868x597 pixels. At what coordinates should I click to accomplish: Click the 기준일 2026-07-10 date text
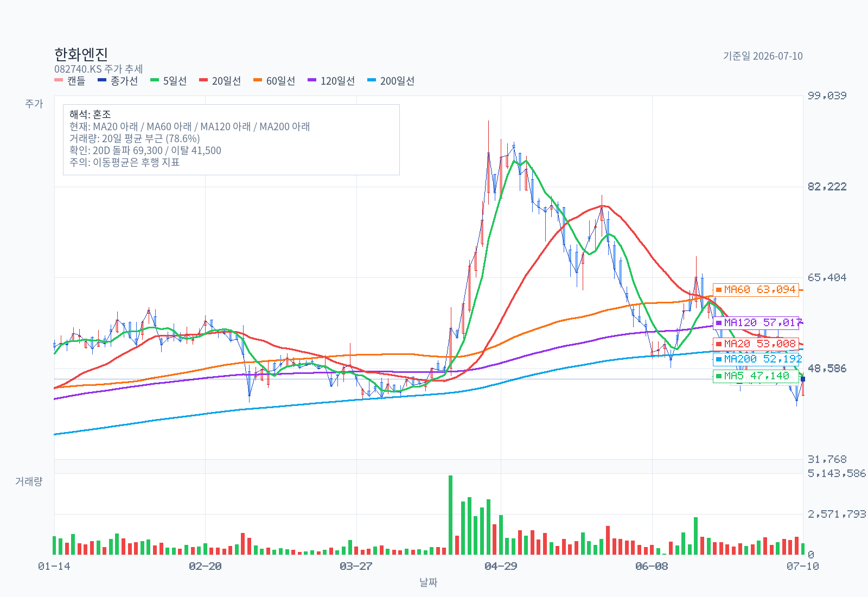763,56
